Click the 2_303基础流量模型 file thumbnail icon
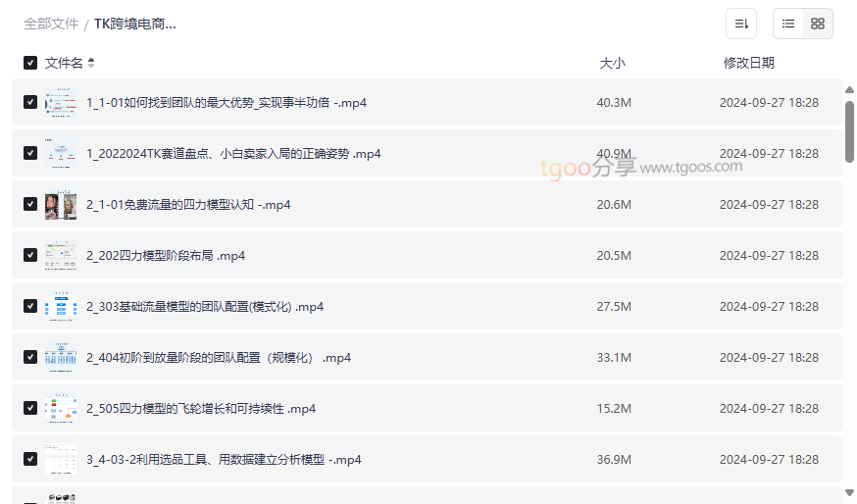This screenshot has width=857, height=504. pyautogui.click(x=61, y=306)
